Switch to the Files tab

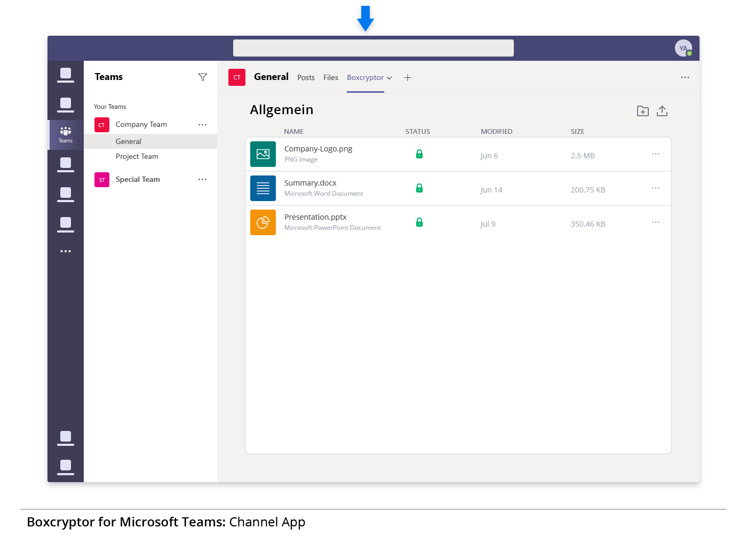331,78
